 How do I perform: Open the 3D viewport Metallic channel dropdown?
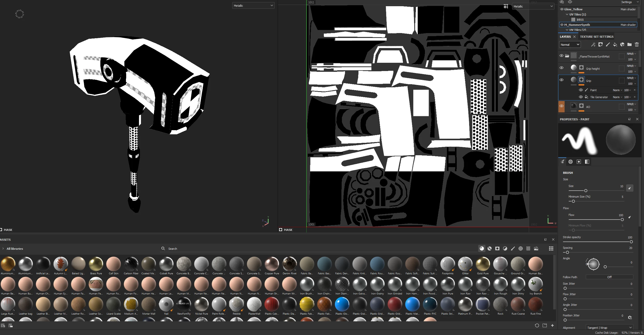tap(253, 6)
